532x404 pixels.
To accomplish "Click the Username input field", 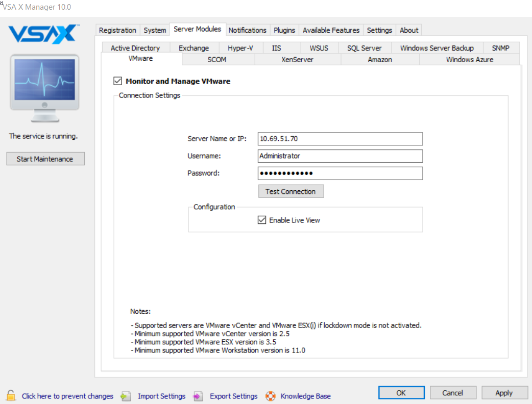I will 340,156.
